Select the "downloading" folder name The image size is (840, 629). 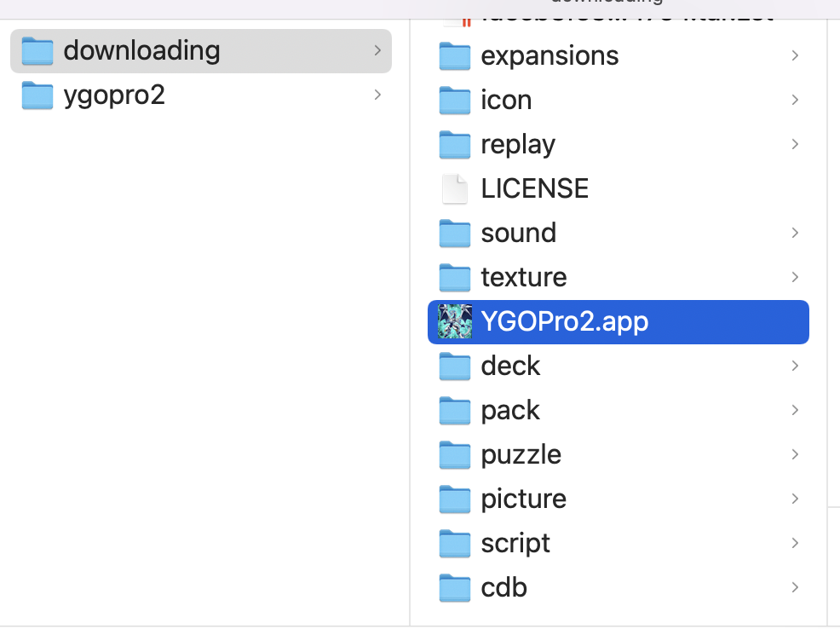pyautogui.click(x=142, y=51)
